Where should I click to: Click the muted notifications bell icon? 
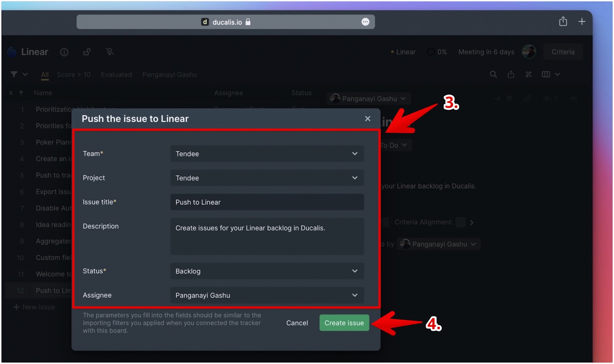click(110, 52)
